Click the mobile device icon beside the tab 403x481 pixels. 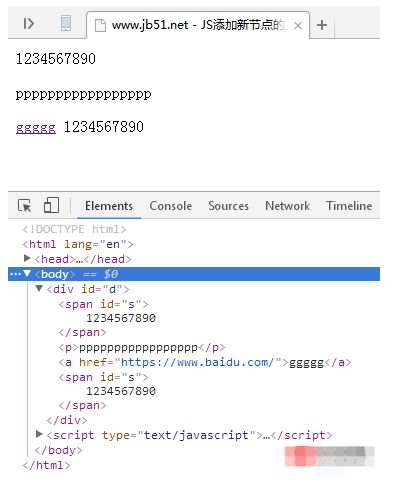pos(66,23)
